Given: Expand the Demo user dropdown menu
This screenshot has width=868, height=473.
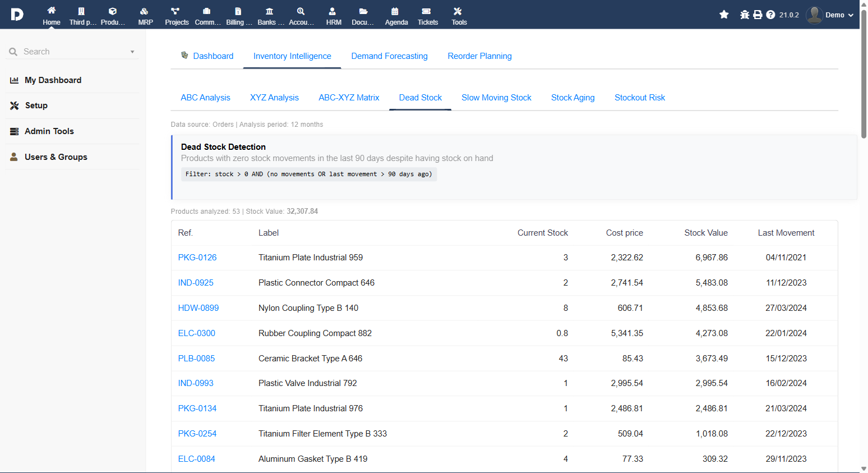Looking at the screenshot, I should [x=830, y=15].
